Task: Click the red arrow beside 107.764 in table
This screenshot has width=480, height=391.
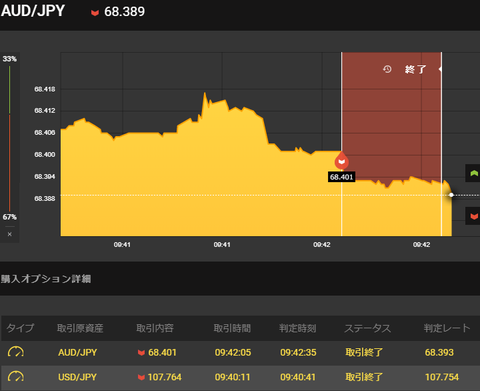Action: click(141, 377)
